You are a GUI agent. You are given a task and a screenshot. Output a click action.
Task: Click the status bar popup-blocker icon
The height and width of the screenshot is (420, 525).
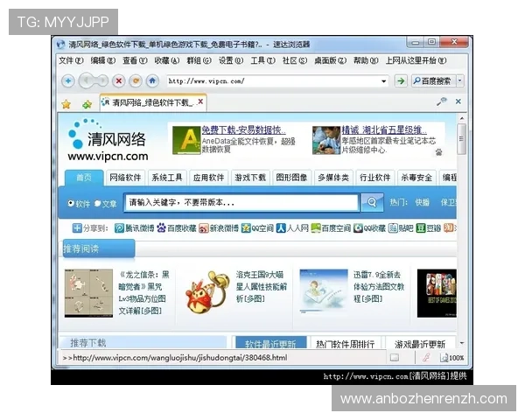point(395,358)
